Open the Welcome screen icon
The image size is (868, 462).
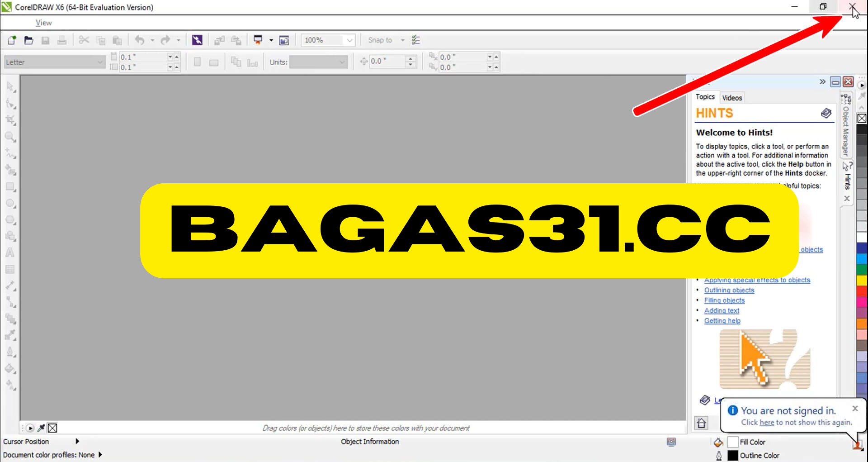[x=284, y=40]
